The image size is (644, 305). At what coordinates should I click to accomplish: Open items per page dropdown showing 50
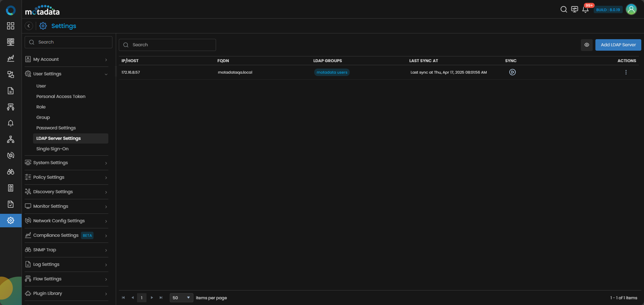(x=182, y=298)
